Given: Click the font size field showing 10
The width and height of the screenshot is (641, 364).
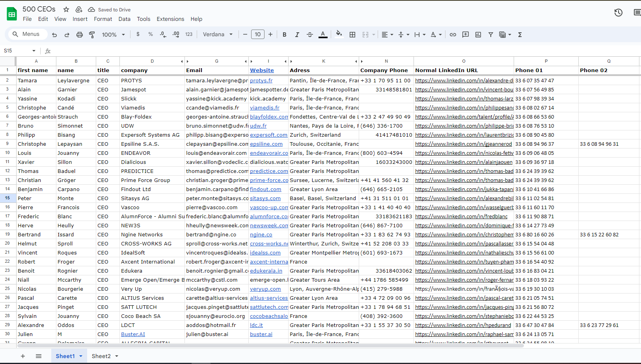Looking at the screenshot, I should pyautogui.click(x=258, y=34).
